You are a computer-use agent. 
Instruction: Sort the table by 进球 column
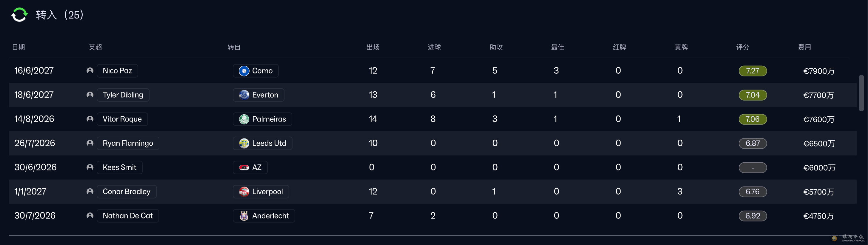pos(434,47)
